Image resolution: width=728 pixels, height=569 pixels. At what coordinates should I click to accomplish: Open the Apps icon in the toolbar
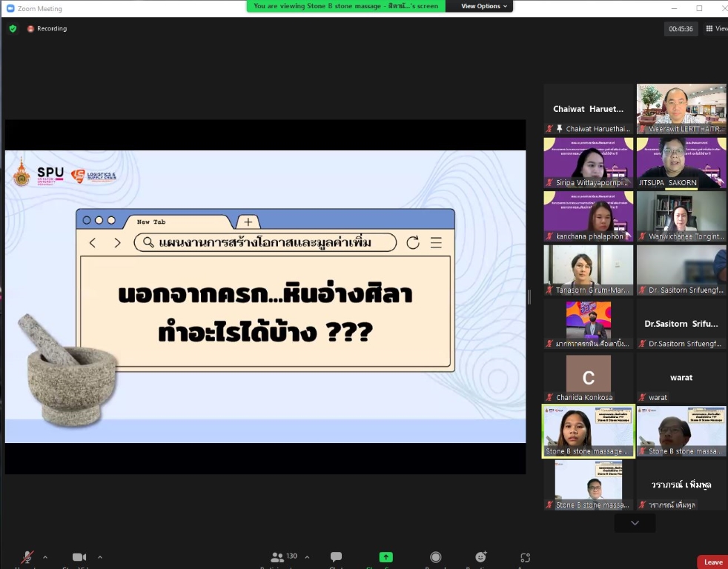525,557
